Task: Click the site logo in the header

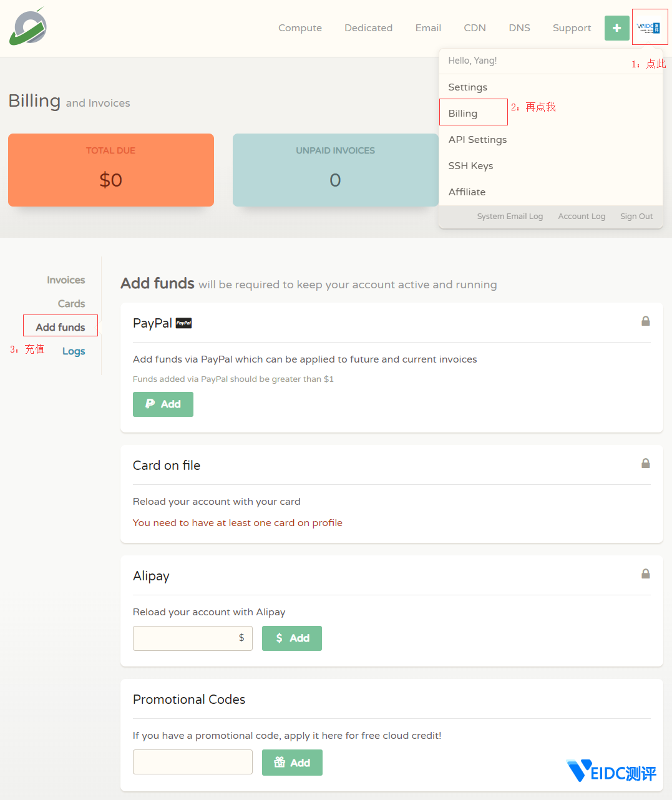Action: [28, 27]
